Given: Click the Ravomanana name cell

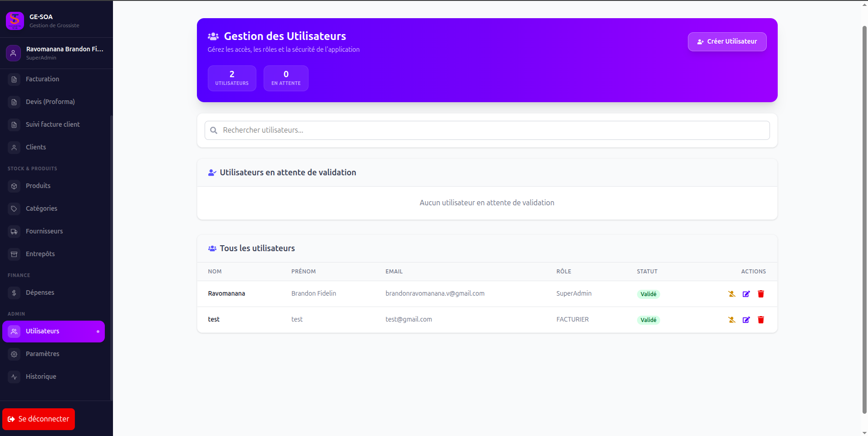Looking at the screenshot, I should pos(226,294).
